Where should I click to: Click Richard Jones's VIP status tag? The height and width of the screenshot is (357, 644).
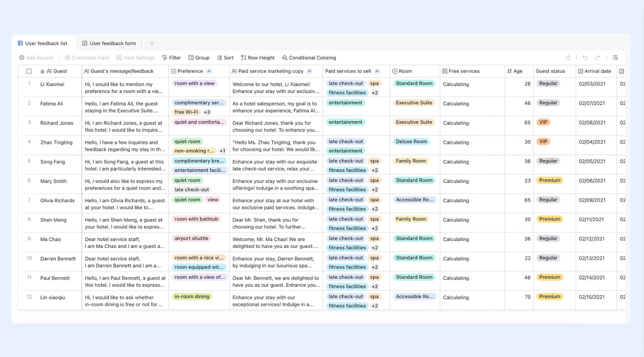543,122
